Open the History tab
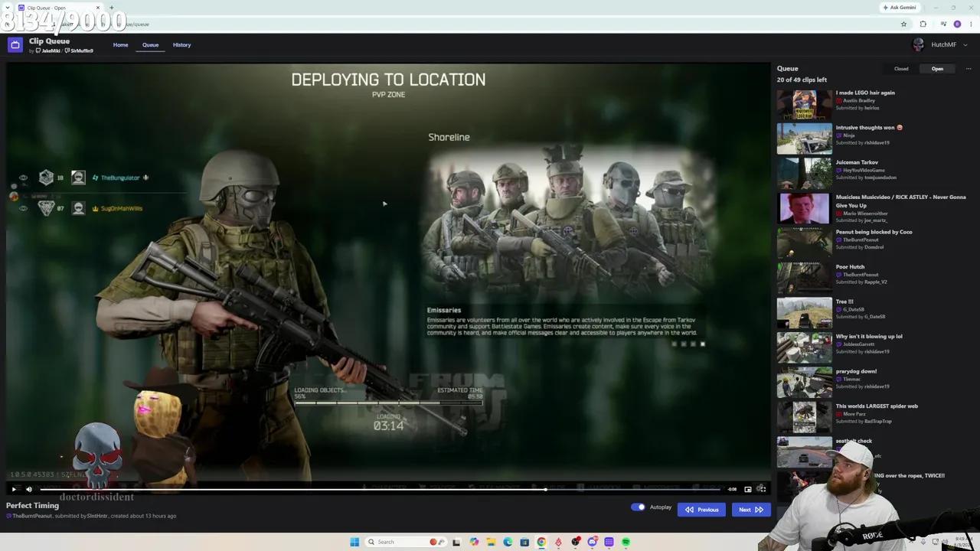This screenshot has height=551, width=980. pos(181,45)
